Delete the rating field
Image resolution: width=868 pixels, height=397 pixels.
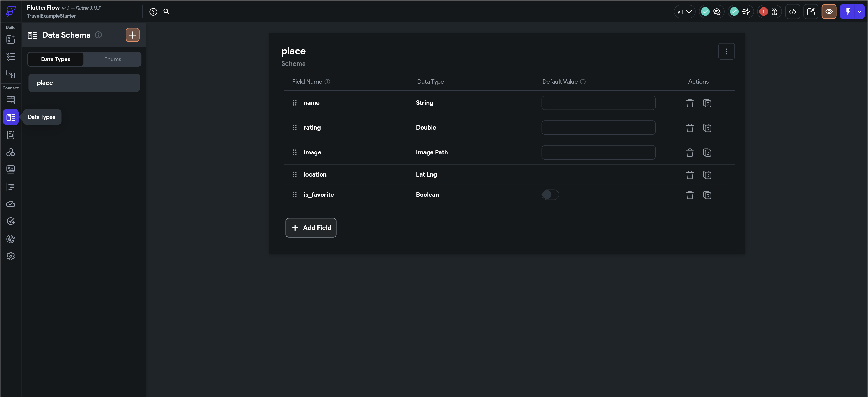689,128
